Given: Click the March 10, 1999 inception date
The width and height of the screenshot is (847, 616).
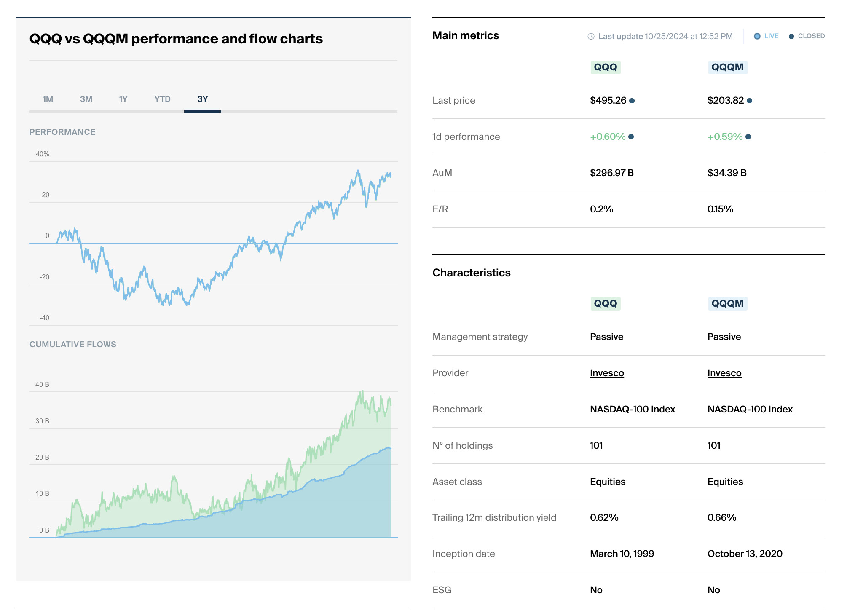Looking at the screenshot, I should 622,554.
